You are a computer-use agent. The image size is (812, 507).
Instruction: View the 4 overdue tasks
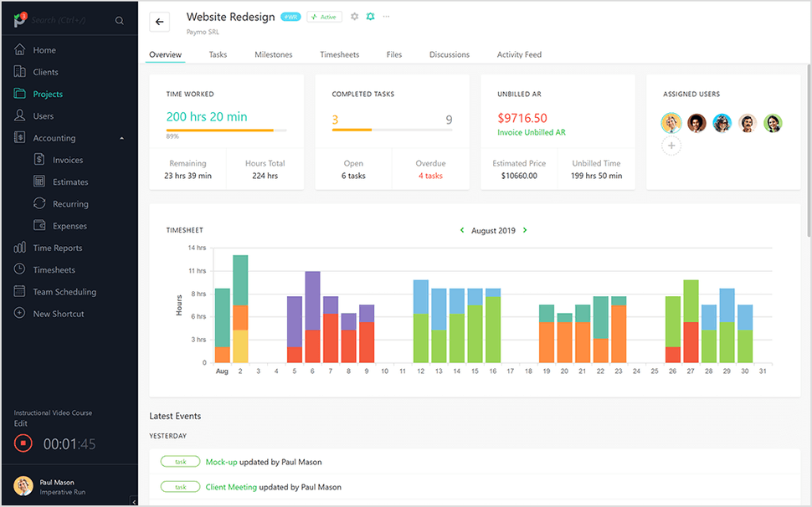click(430, 176)
